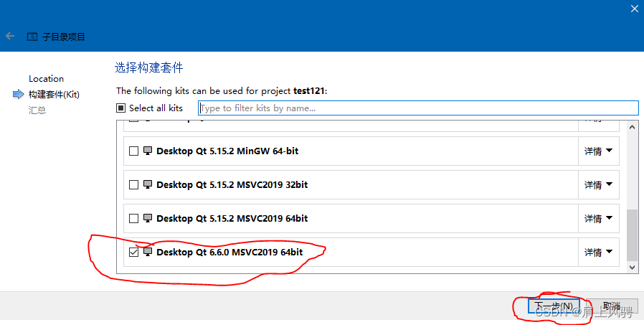
Task: Click the monitor icon beside Qt 5.15.2 MinGW 64-bit
Action: [x=148, y=151]
